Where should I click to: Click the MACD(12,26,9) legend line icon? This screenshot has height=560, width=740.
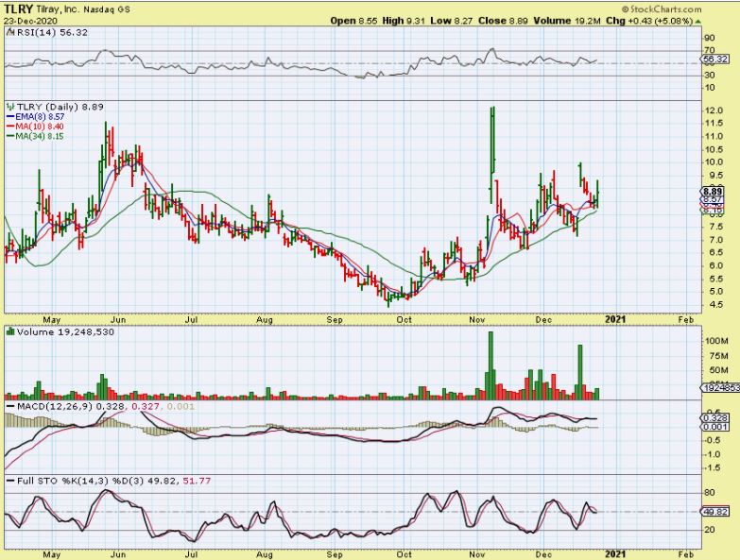(9, 405)
